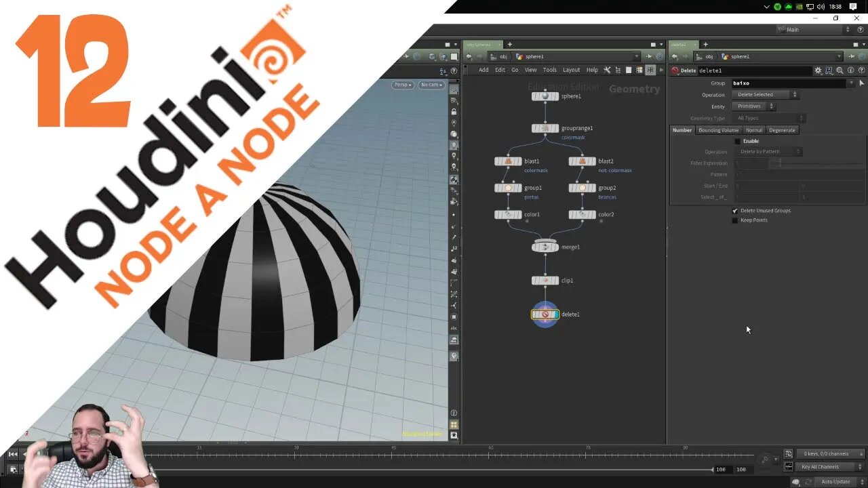Select the blast2 node
This screenshot has height=488, width=868.
click(582, 161)
